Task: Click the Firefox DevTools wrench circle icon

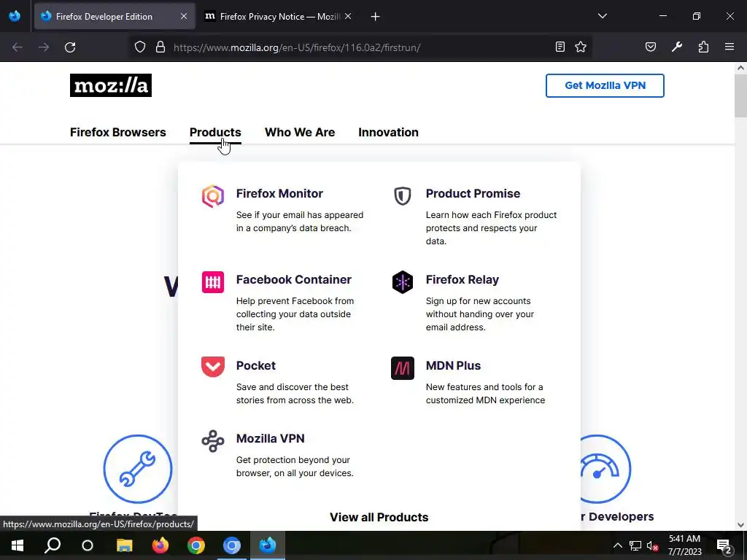Action: click(x=138, y=469)
